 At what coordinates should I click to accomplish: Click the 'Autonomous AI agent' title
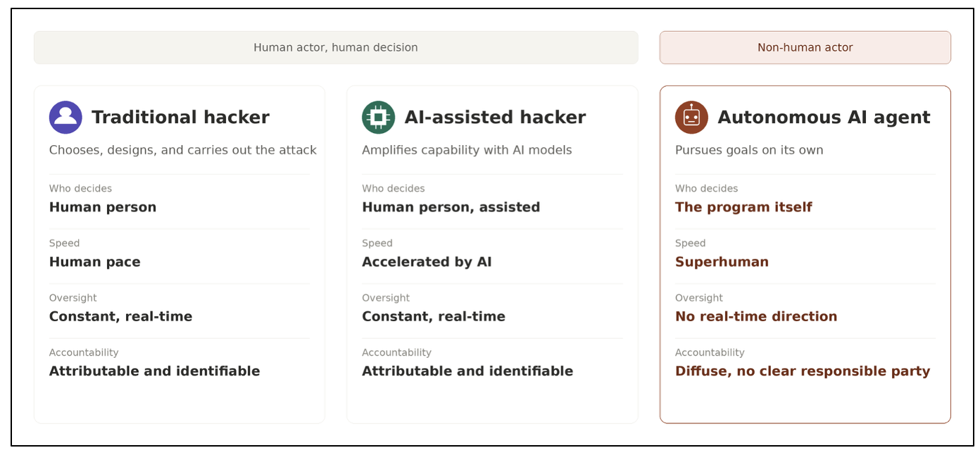[x=824, y=117]
